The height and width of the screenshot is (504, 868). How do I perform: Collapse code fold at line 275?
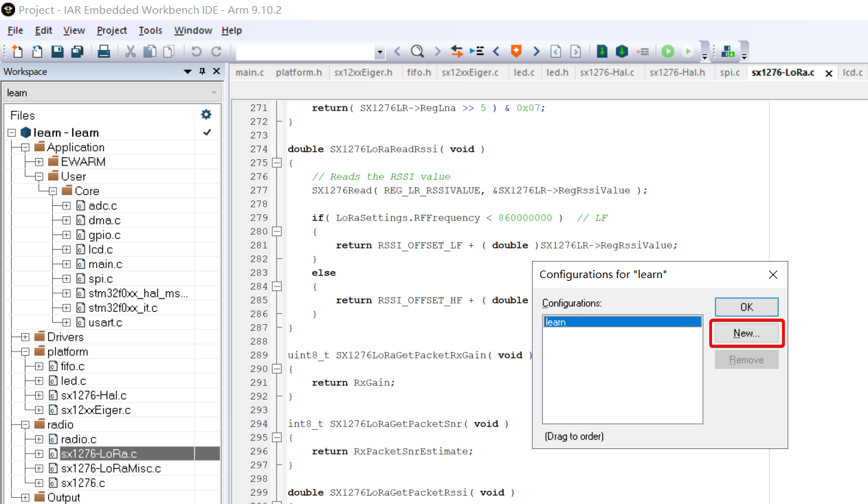277,163
